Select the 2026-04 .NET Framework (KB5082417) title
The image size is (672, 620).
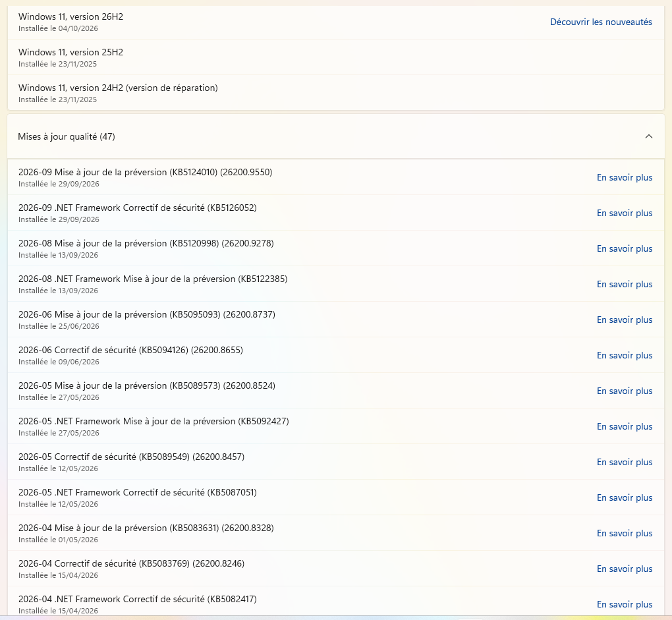point(138,599)
